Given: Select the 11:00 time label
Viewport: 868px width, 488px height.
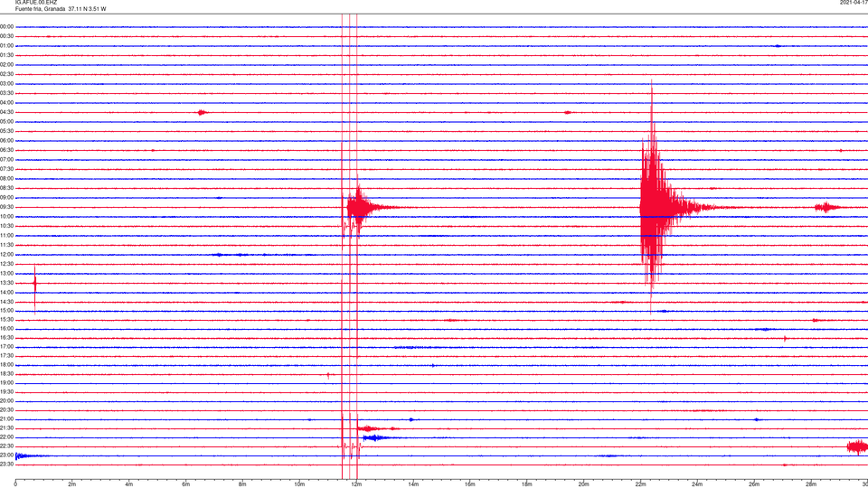Looking at the screenshot, I should point(6,236).
